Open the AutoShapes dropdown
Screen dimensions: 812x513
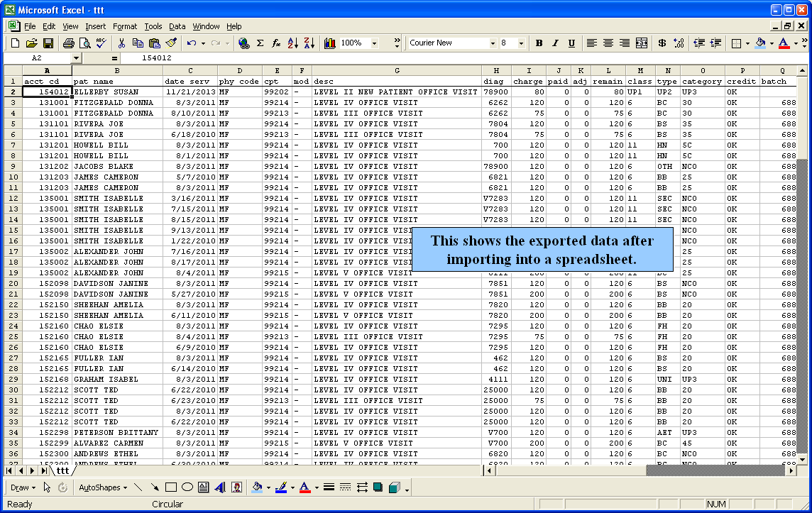click(x=103, y=487)
